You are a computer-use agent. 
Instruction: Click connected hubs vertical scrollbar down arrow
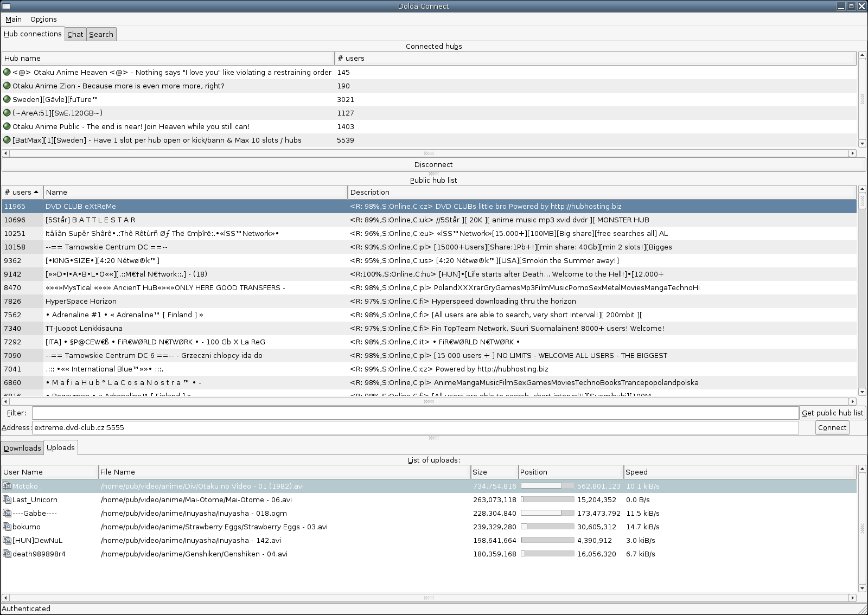(862, 144)
